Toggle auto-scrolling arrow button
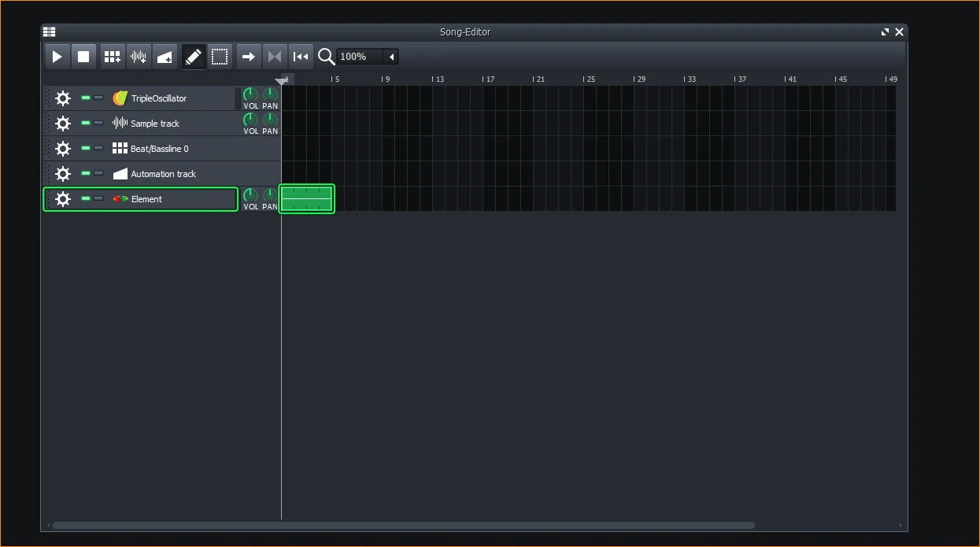This screenshot has width=980, height=547. pos(249,57)
